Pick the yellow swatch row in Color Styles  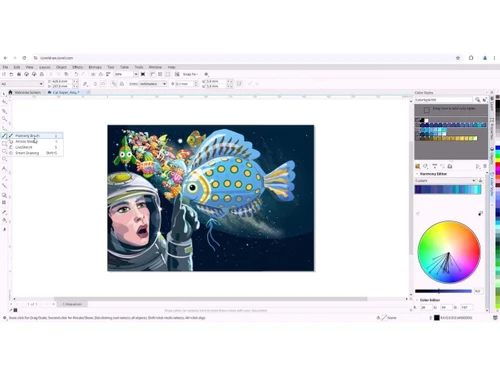pyautogui.click(x=448, y=138)
